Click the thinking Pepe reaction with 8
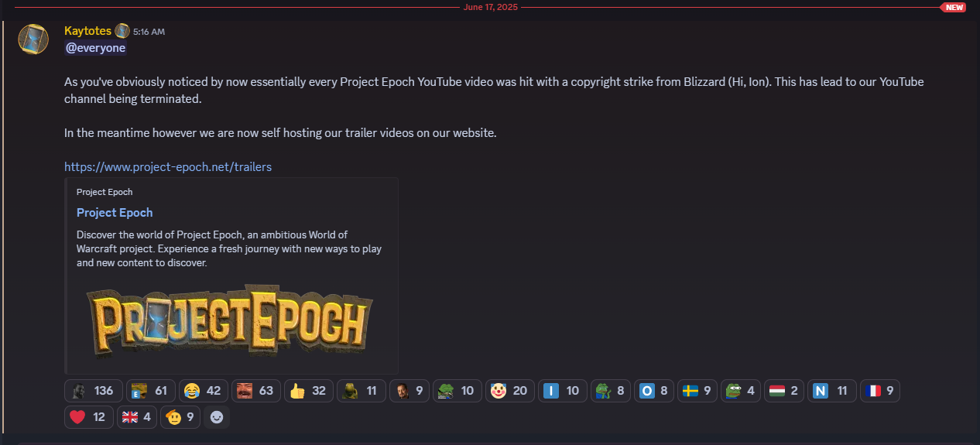Image resolution: width=980 pixels, height=445 pixels. [x=611, y=391]
